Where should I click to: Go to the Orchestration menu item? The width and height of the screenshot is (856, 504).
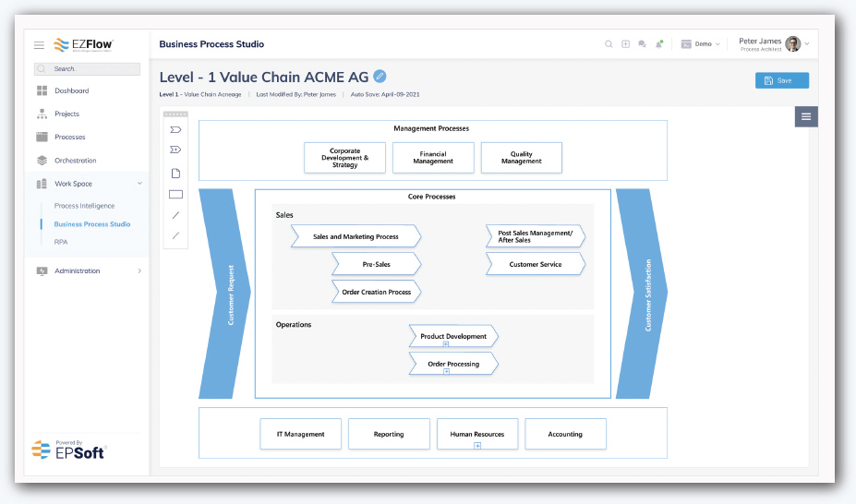click(x=76, y=161)
